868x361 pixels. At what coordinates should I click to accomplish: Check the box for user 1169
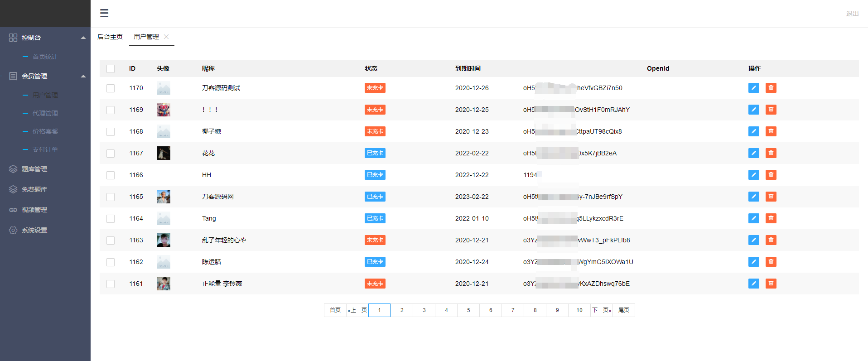111,110
